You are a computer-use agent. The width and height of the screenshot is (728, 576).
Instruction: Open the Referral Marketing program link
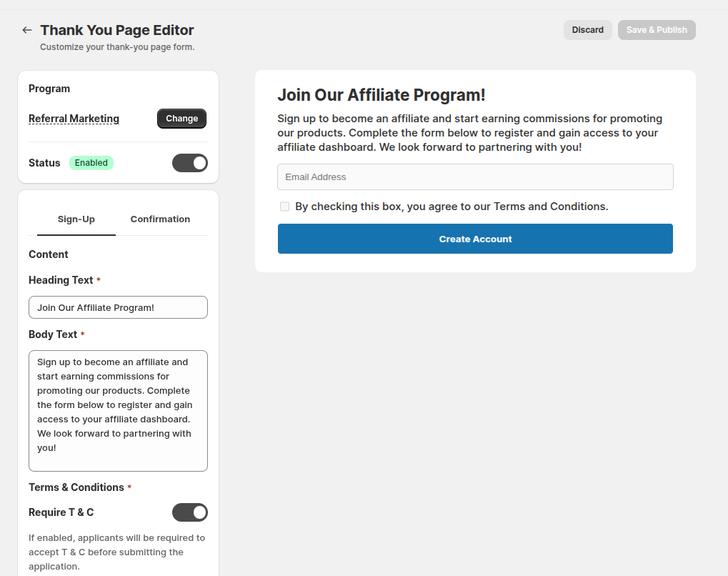pyautogui.click(x=74, y=118)
